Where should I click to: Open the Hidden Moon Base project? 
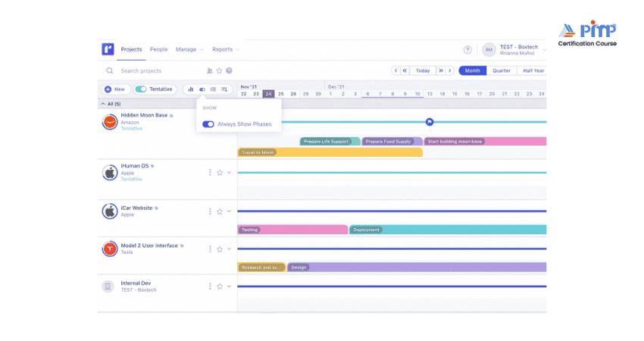(x=144, y=115)
